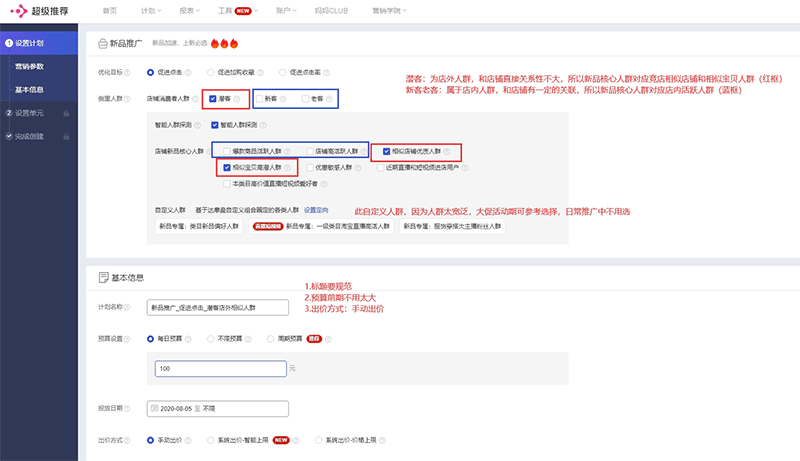Uncheck 相似店铺优质人群 checkbox
Viewport: 800px width, 461px height.
point(387,152)
